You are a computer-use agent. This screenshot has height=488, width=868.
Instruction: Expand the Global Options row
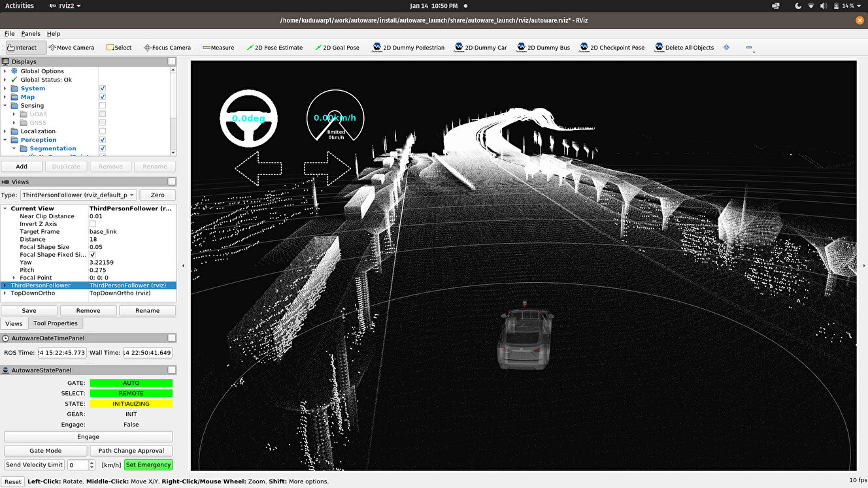tap(5, 71)
